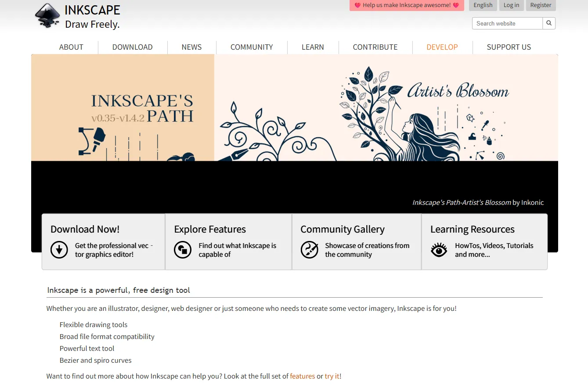Click the download arrow circle icon

[59, 250]
